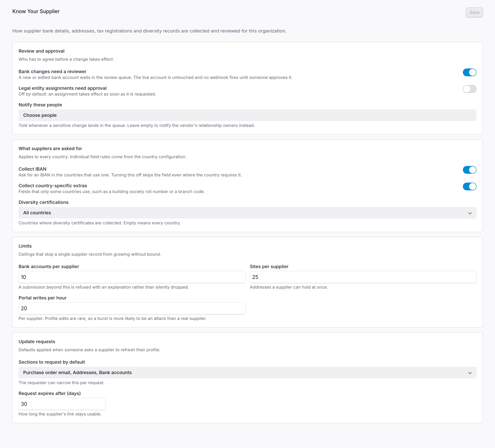Toggle Bank changes need a reviewer
Image resolution: width=495 pixels, height=448 pixels.
(469, 72)
